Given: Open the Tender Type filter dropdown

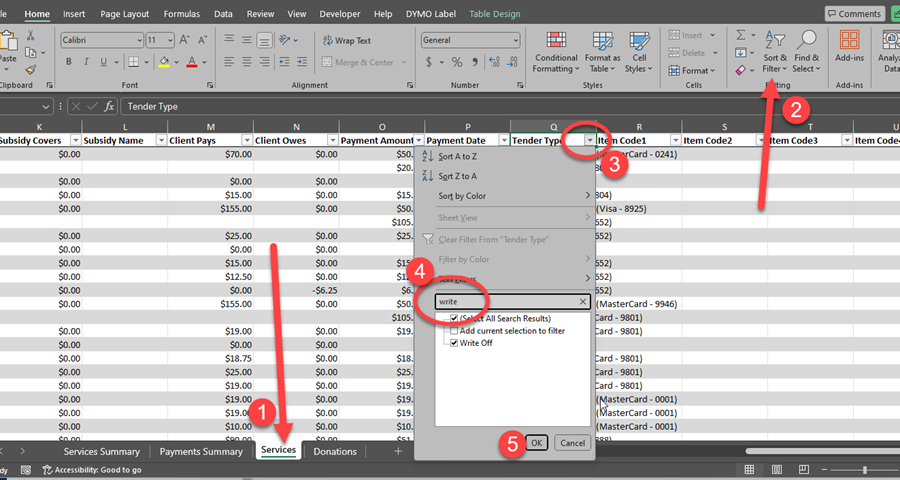Looking at the screenshot, I should click(x=589, y=141).
